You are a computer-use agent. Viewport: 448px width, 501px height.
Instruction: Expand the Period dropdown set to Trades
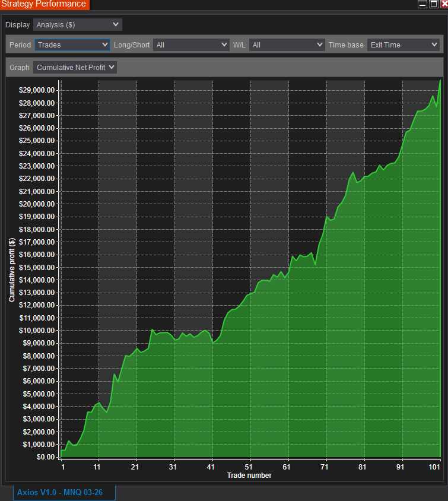tap(72, 45)
